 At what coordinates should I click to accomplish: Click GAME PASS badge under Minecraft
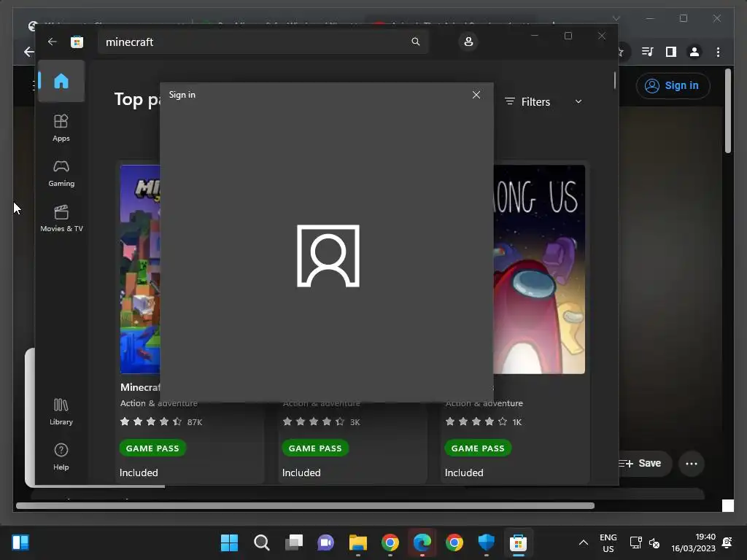152,448
